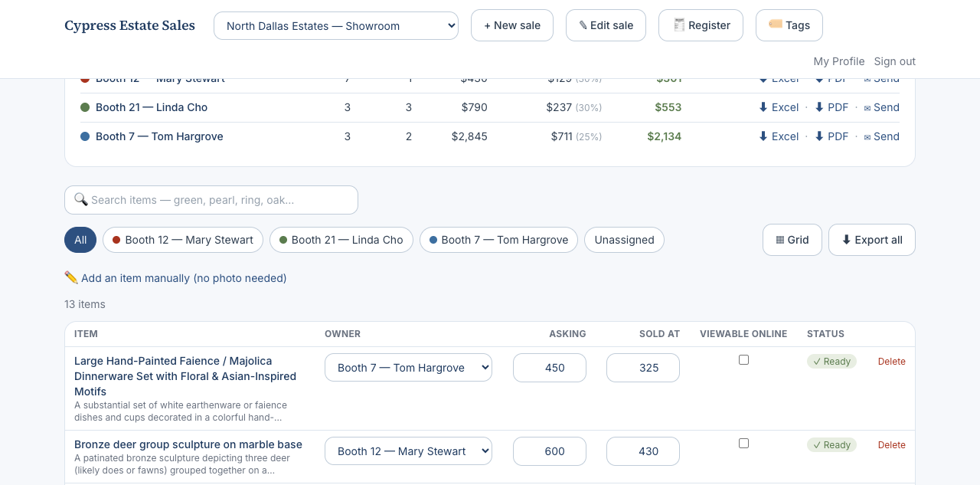Click Add an item manually link
The width and height of the screenshot is (980, 485).
[x=175, y=278]
